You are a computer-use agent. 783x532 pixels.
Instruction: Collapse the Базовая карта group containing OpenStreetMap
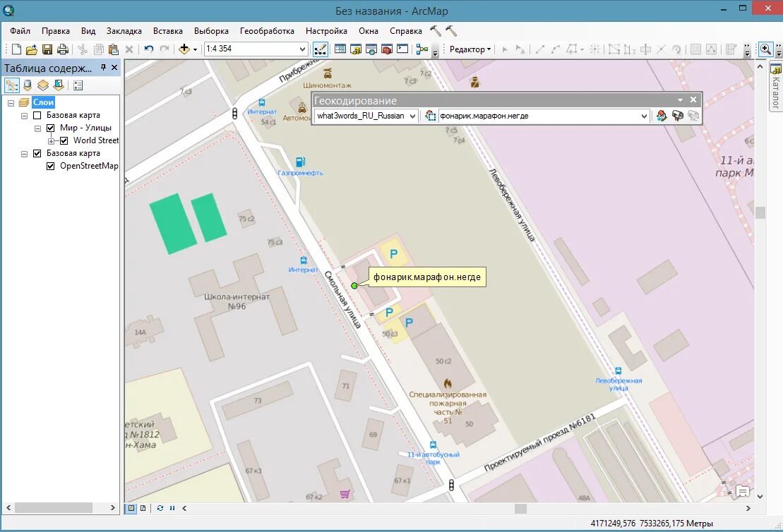coord(24,154)
